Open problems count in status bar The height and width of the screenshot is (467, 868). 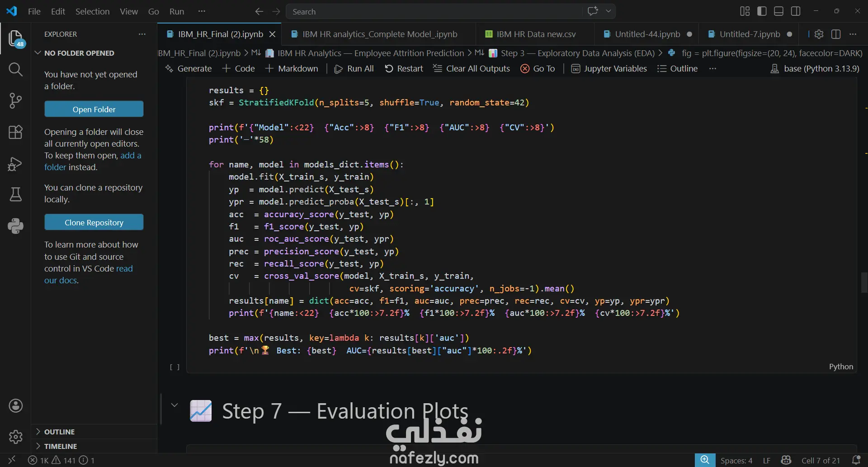tap(61, 460)
